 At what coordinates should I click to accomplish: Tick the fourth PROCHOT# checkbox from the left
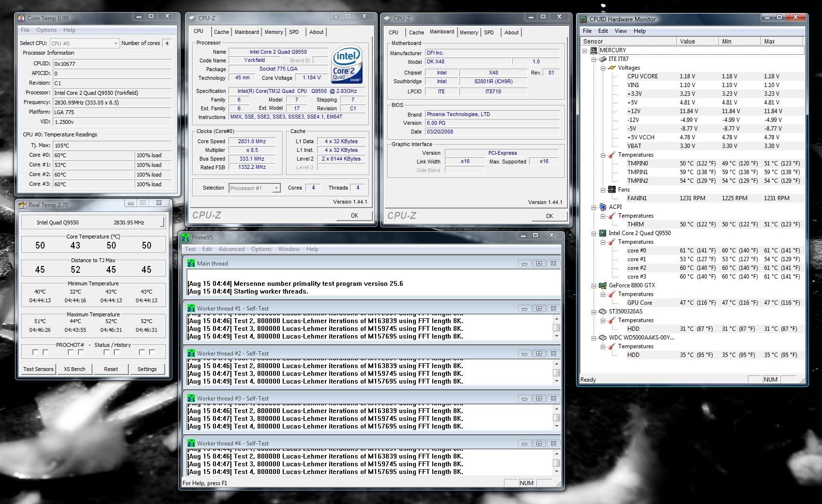[81, 352]
